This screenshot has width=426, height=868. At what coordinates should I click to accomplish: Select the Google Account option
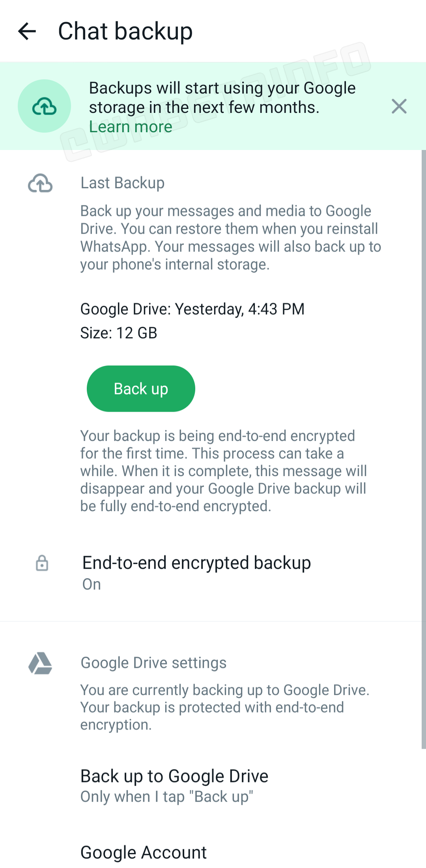[144, 853]
